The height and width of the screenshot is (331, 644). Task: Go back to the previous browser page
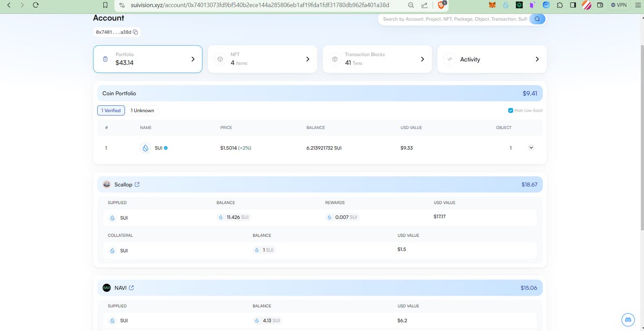(8, 5)
